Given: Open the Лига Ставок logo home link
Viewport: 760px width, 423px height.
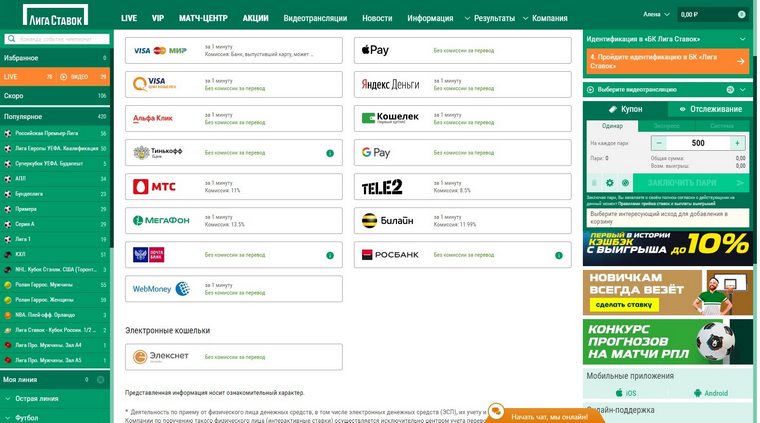Looking at the screenshot, I should point(55,16).
